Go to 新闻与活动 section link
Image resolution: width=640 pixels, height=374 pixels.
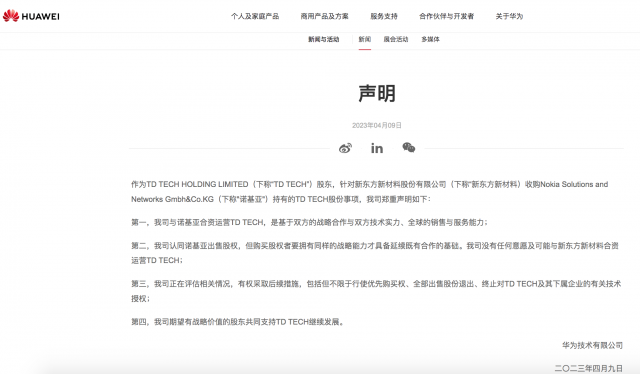click(x=323, y=39)
